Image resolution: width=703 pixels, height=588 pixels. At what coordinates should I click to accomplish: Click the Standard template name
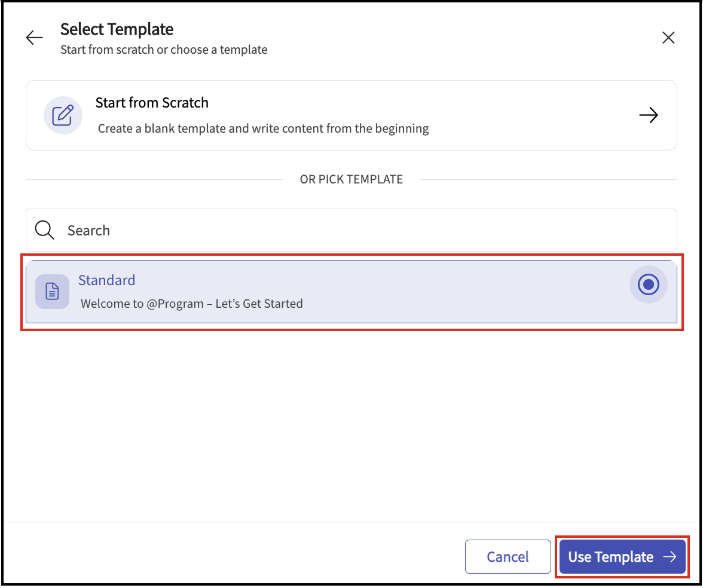[107, 280]
